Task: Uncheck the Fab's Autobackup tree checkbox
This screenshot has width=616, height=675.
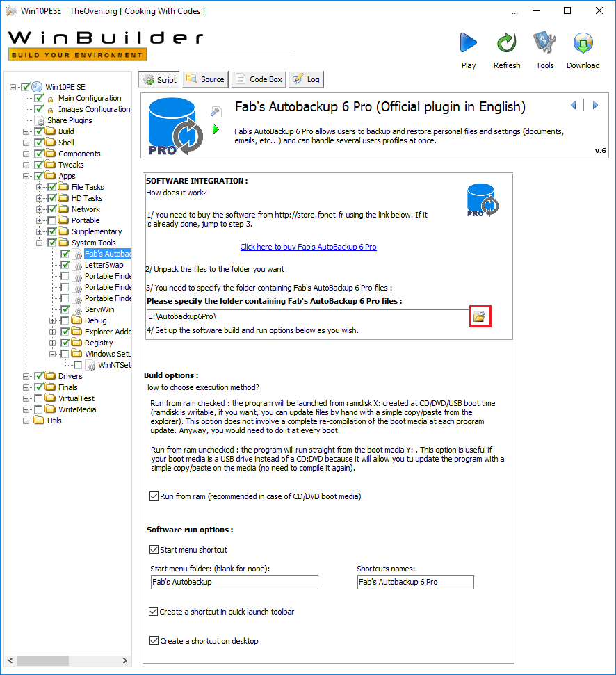Action: 65,254
